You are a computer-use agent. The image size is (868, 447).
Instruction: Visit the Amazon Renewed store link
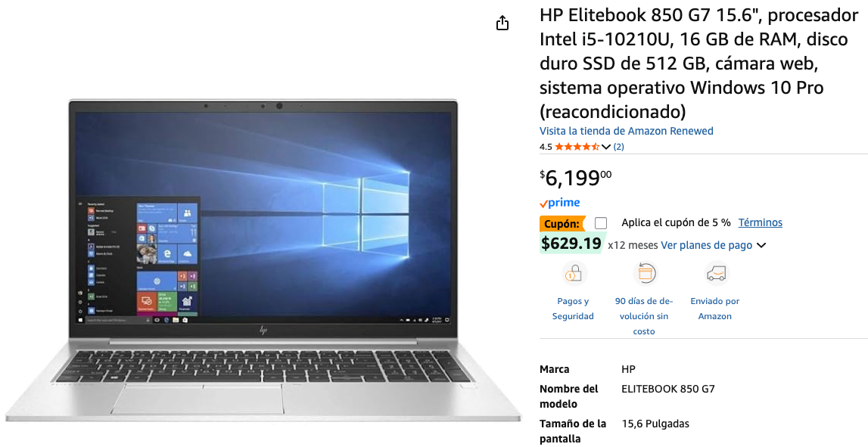click(x=626, y=131)
